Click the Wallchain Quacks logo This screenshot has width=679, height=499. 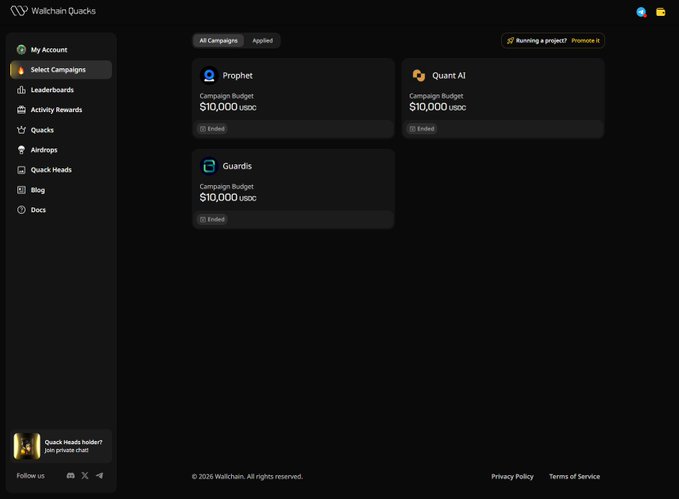point(53,11)
